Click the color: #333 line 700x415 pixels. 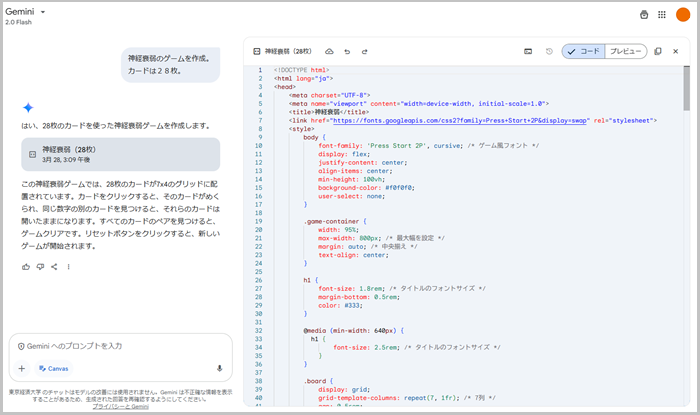point(340,306)
